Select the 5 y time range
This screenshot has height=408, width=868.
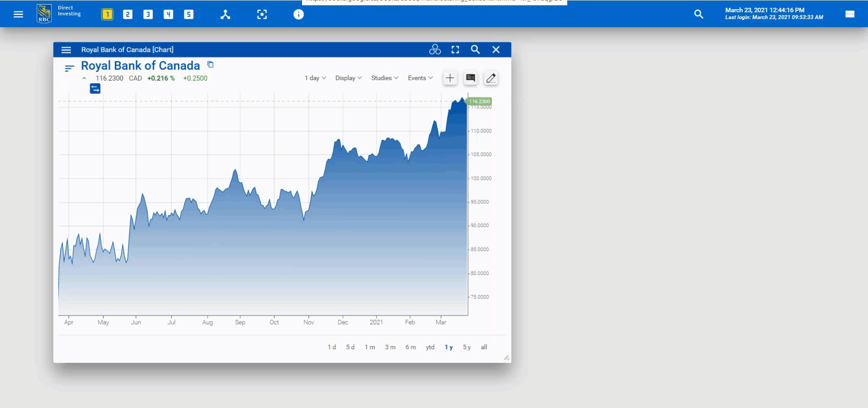467,347
